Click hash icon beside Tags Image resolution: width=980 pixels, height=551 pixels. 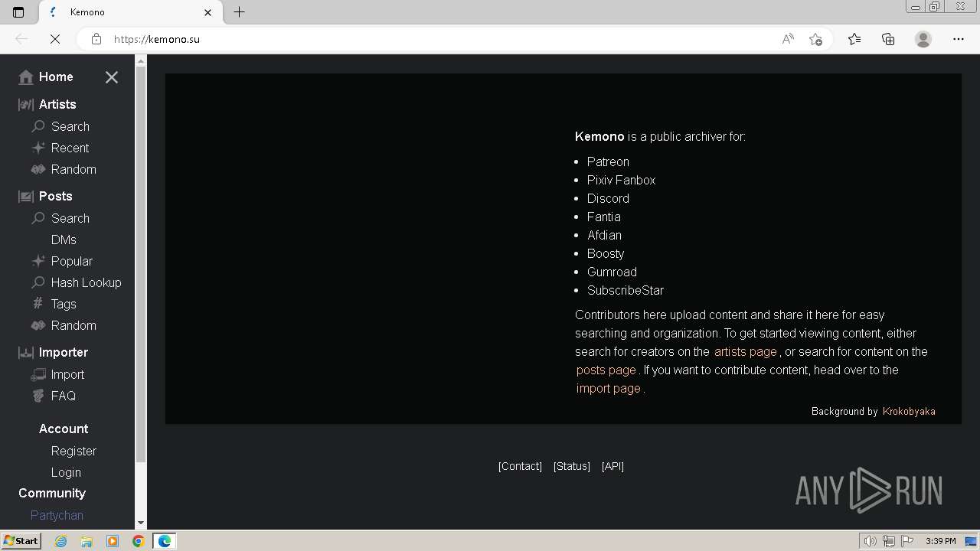[x=38, y=304]
